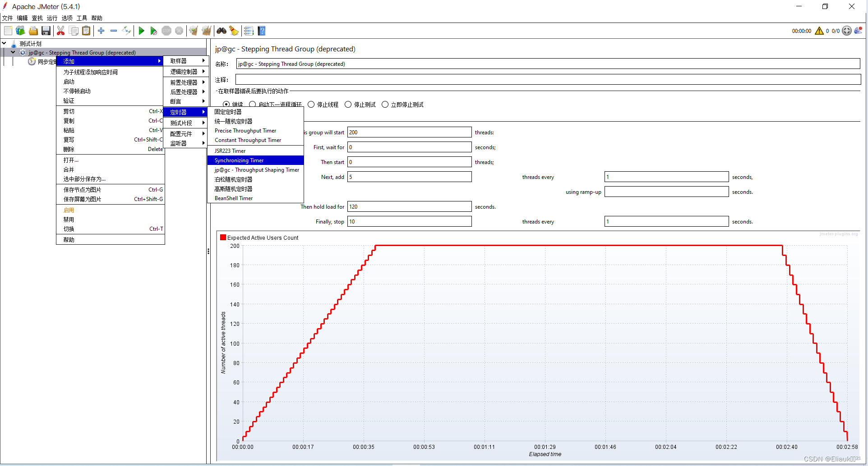Image resolution: width=868 pixels, height=466 pixels.
Task: Expand the 前置处理器 submenu
Action: [185, 82]
